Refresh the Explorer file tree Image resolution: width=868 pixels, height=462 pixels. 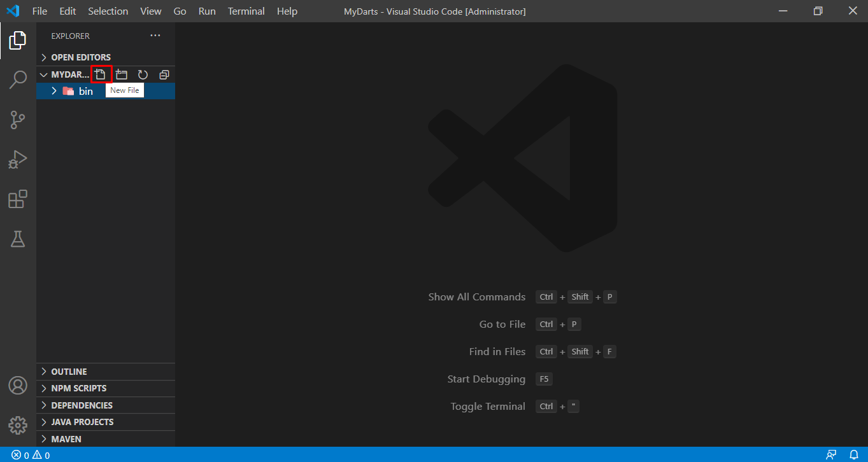(x=143, y=74)
